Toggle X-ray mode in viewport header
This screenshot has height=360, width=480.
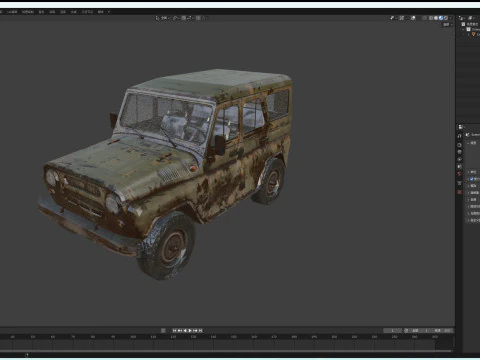[x=424, y=18]
